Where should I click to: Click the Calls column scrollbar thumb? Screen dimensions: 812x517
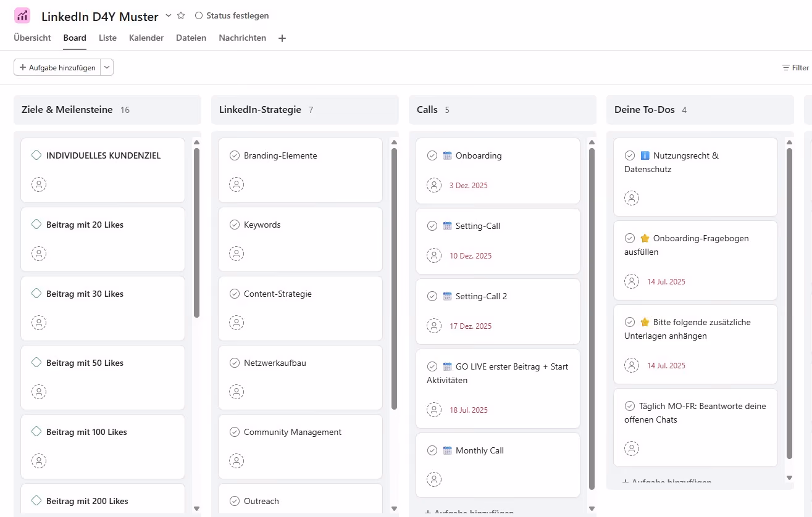pyautogui.click(x=592, y=319)
